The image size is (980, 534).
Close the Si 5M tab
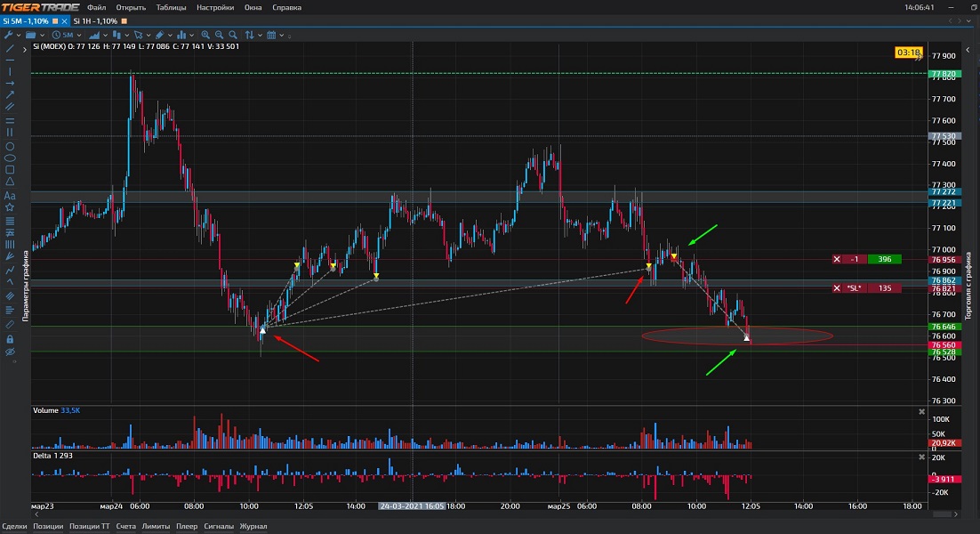point(64,21)
